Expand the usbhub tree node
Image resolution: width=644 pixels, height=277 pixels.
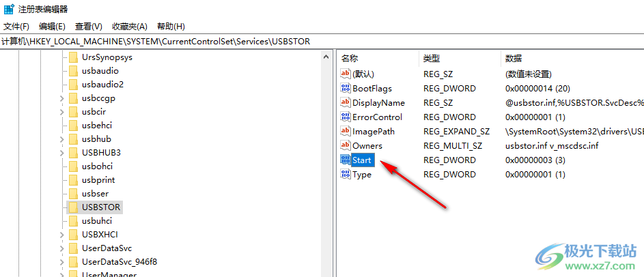click(61, 139)
